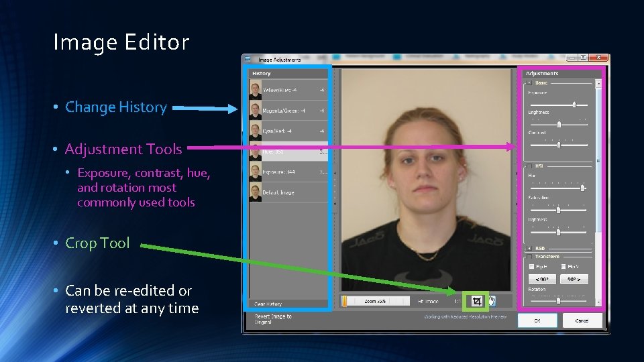Viewport: 644px width, 362px height.
Task: Click the Image Adjustments window title icon
Action: tap(248, 59)
